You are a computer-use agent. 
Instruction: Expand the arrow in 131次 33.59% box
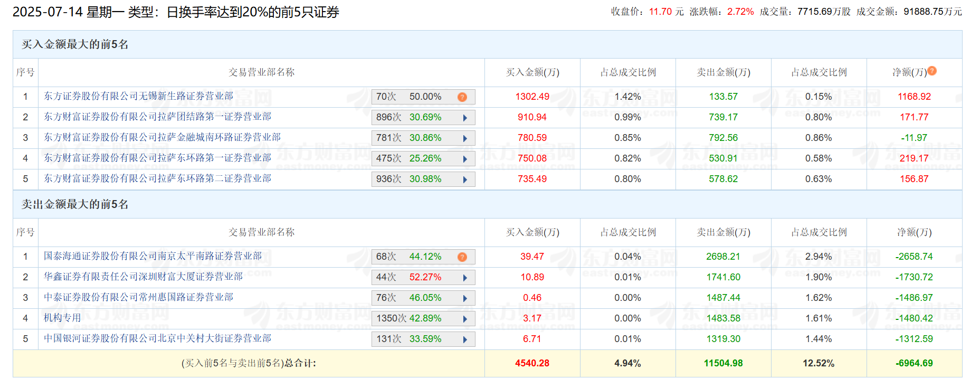(x=465, y=339)
